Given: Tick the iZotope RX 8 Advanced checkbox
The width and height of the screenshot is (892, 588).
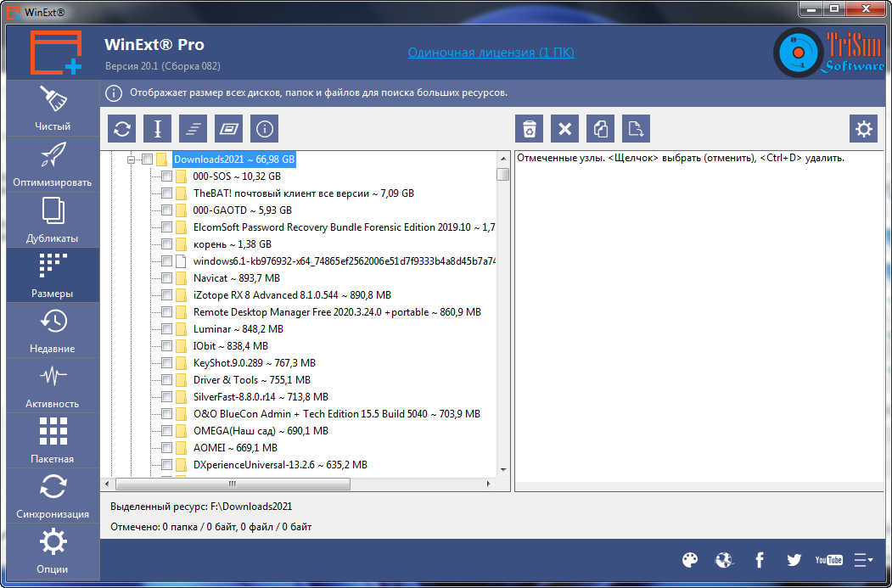Looking at the screenshot, I should point(166,295).
